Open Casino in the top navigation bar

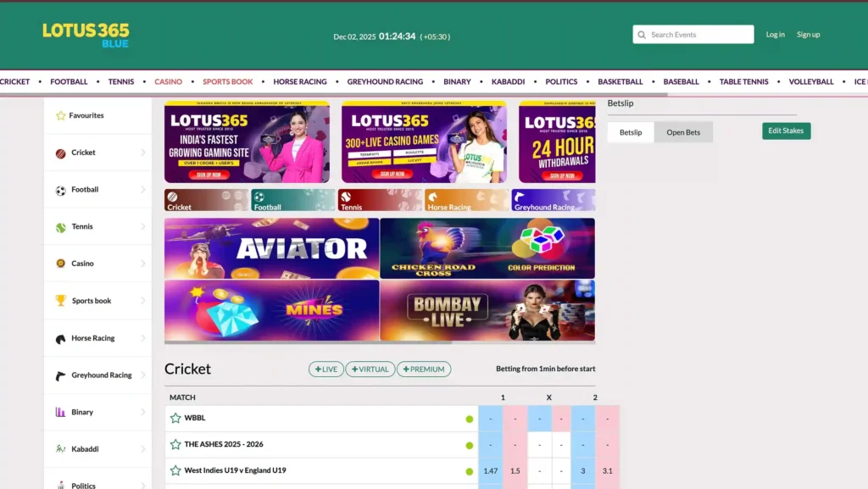pyautogui.click(x=168, y=82)
